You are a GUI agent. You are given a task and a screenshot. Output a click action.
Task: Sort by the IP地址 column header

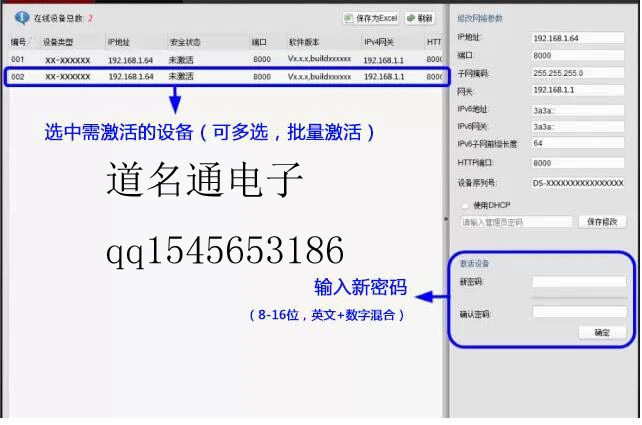pyautogui.click(x=119, y=42)
